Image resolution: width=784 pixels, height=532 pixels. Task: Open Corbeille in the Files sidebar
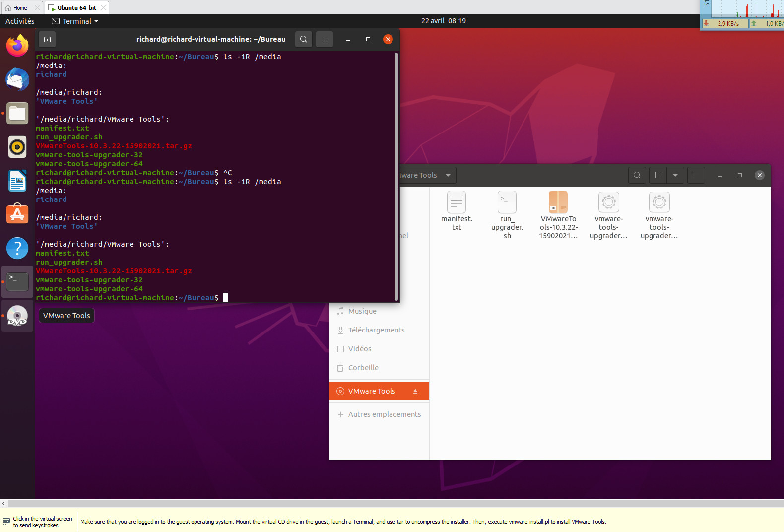pos(379,368)
